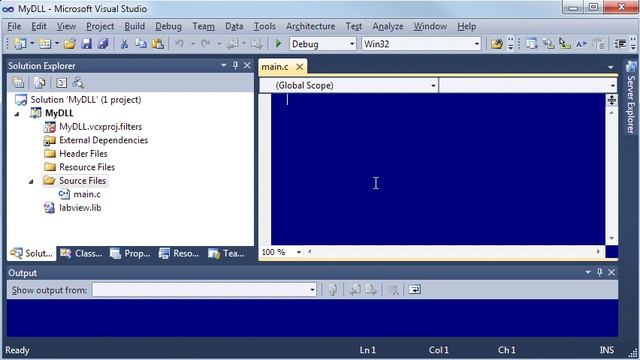Open the Win32 platform dropdown
Screen dimensions: 640x360
(x=477, y=44)
